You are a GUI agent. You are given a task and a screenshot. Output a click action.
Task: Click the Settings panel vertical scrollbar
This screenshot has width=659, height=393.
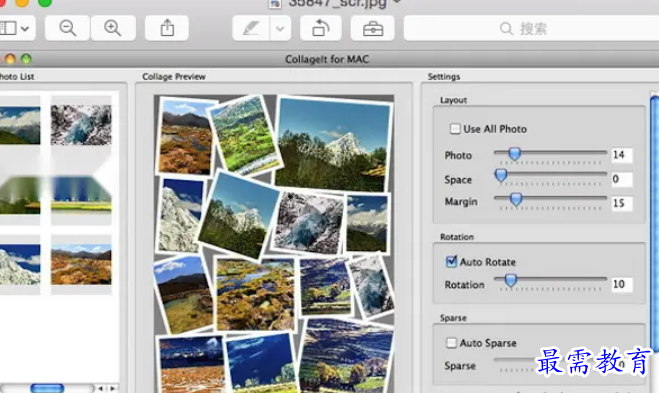[x=654, y=223]
